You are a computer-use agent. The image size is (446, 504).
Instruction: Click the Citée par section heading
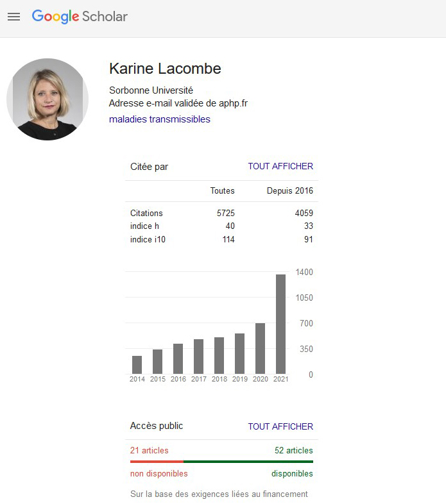pos(149,167)
